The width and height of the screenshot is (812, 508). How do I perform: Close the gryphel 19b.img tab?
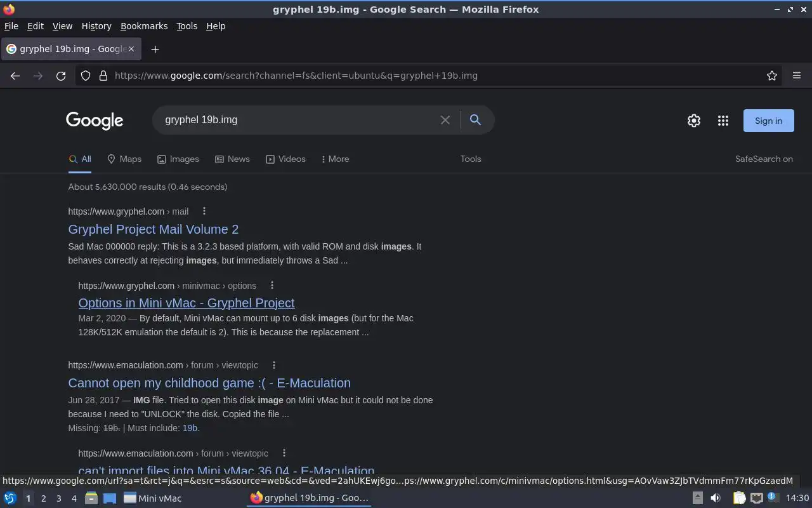click(x=131, y=49)
